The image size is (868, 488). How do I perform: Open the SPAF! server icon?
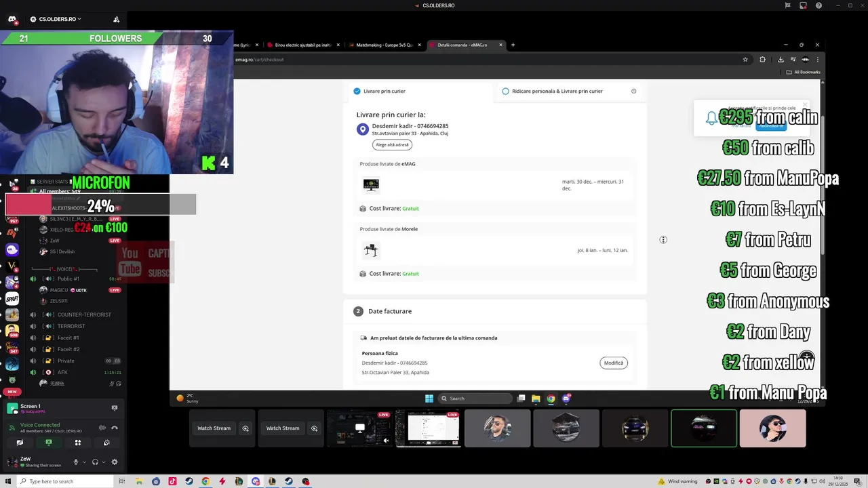point(12,299)
